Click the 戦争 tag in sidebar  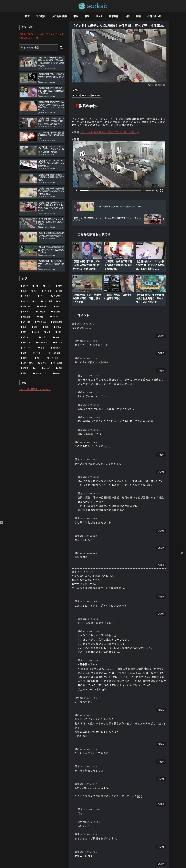tap(59, 286)
